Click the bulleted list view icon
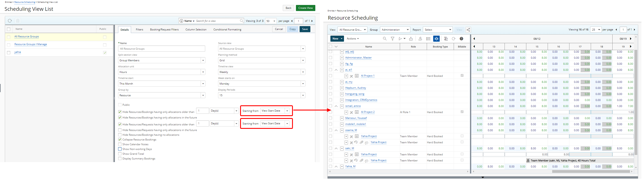 click(428, 39)
